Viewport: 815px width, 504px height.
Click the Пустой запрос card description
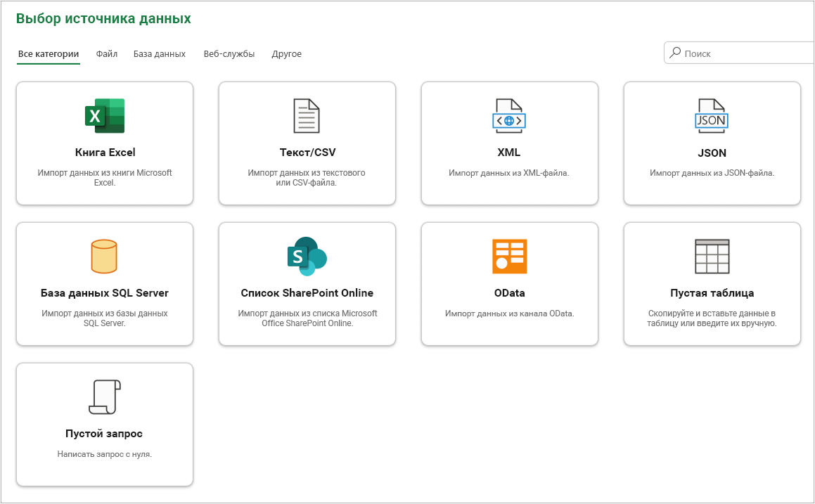coord(105,454)
